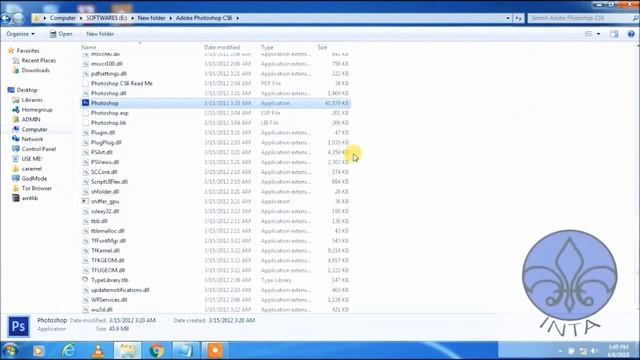Click New folder in address breadcrumb
Viewport: 640px width, 360px height.
pos(151,18)
